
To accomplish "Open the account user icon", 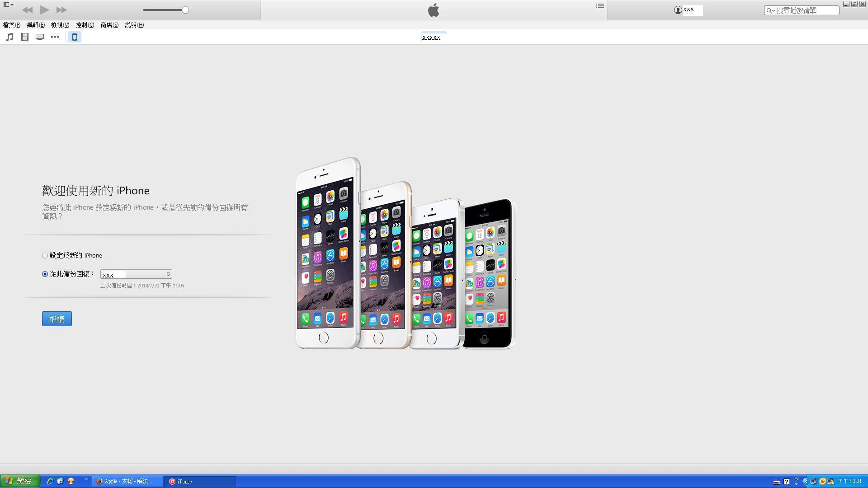I will [x=678, y=10].
